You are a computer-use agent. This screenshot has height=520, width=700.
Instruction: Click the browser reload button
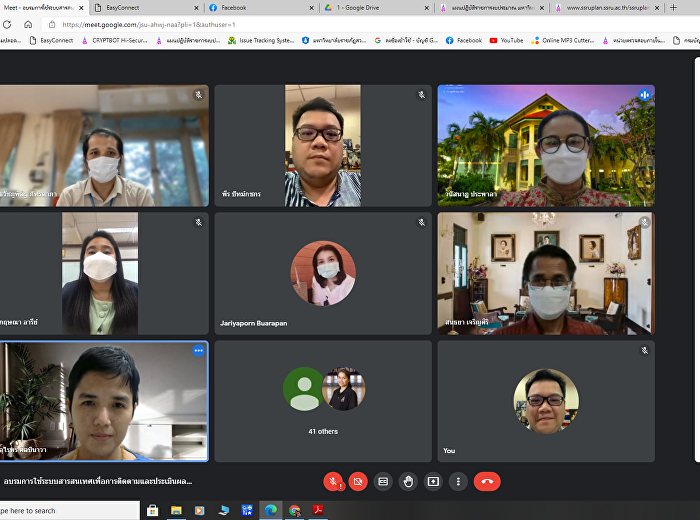pos(27,24)
